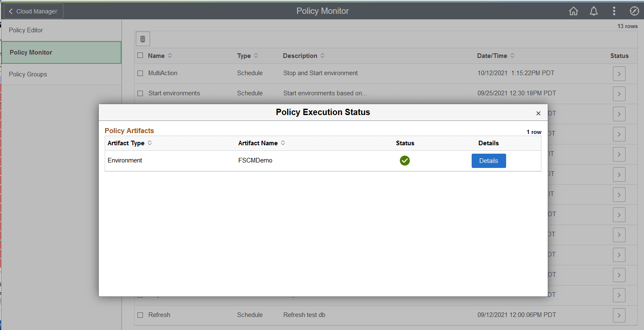Close the Policy Execution Status dialog

538,113
